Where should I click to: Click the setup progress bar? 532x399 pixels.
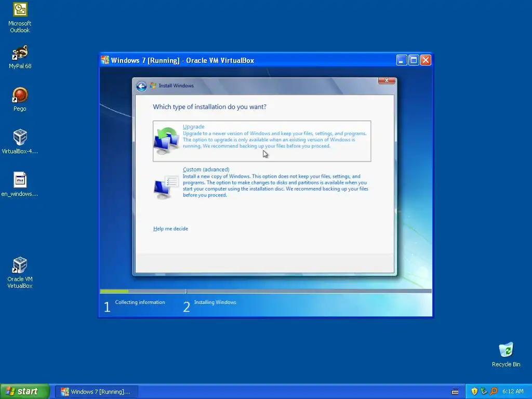(265, 291)
